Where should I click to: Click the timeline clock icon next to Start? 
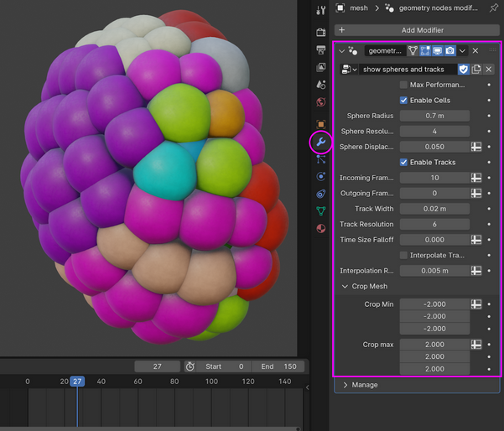click(190, 366)
